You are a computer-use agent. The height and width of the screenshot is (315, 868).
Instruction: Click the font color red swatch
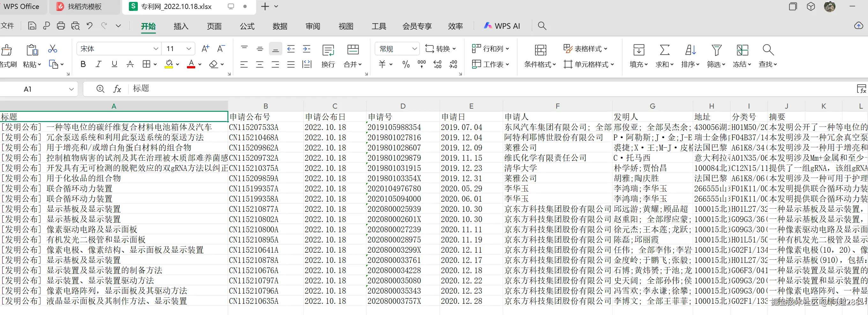tap(191, 64)
